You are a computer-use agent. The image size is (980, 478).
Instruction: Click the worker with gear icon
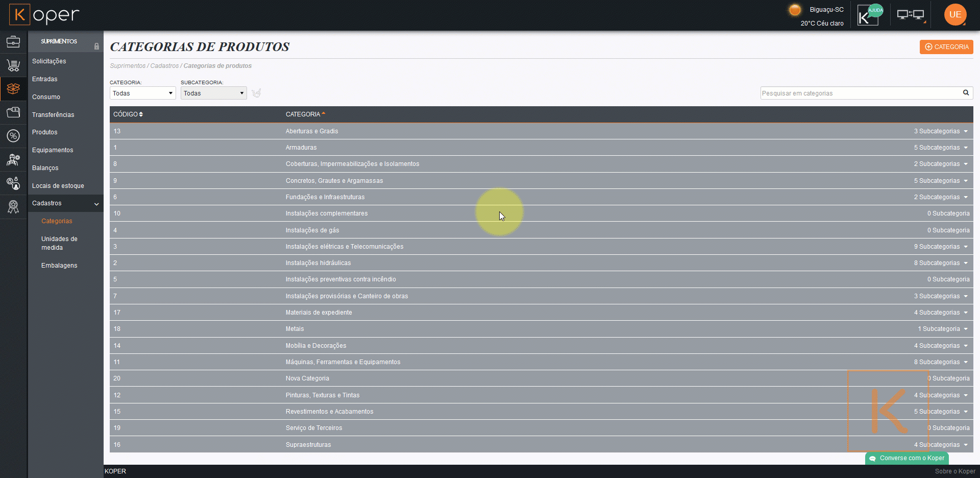(x=13, y=160)
